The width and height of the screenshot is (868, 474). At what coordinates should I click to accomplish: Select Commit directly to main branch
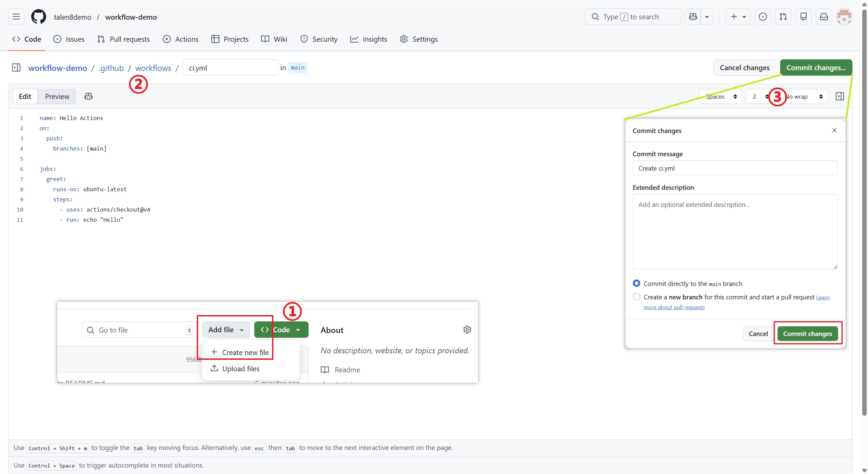click(x=636, y=283)
